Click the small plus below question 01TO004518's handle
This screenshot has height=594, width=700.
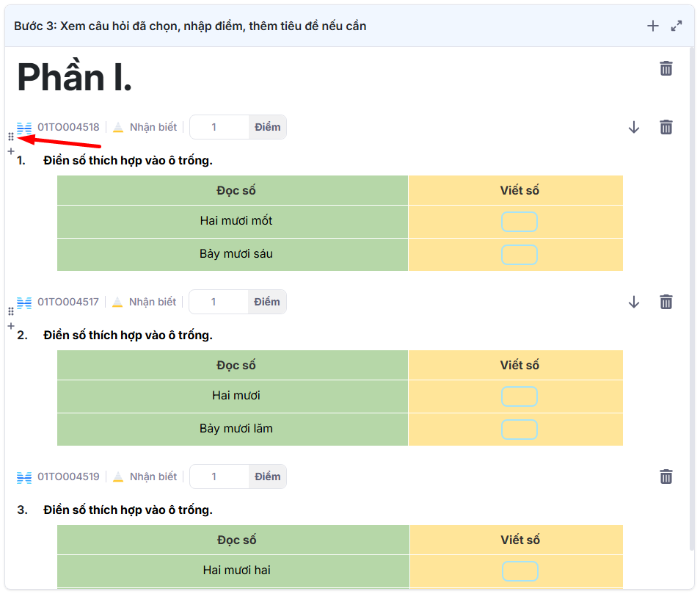pyautogui.click(x=10, y=151)
